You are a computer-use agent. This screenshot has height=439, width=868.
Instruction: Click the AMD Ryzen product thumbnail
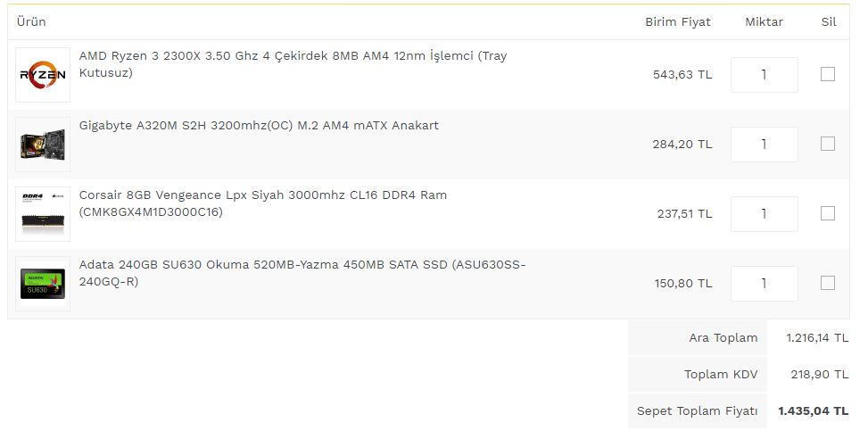coord(43,75)
